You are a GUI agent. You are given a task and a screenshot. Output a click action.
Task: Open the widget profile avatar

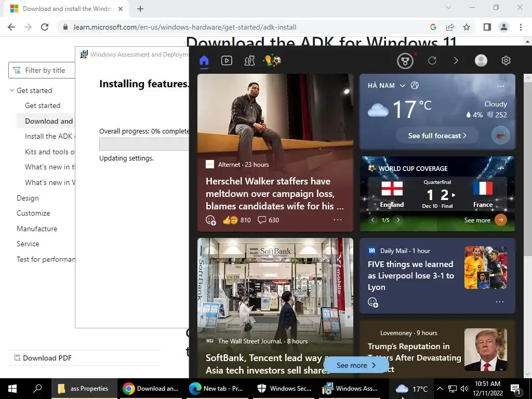pyautogui.click(x=481, y=61)
